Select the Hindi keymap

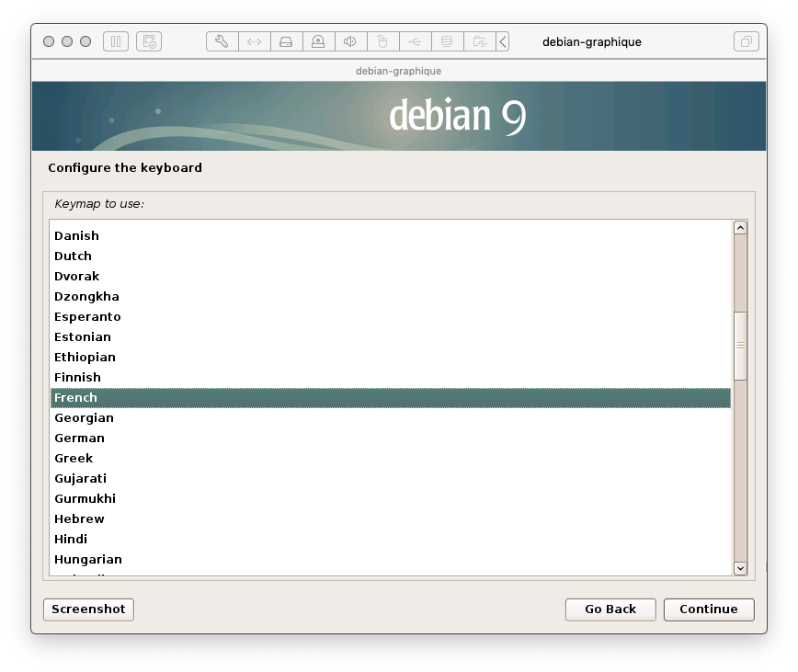click(x=391, y=540)
